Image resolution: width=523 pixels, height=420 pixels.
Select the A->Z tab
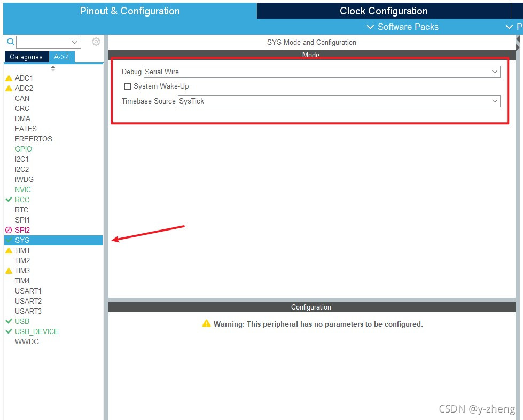pos(62,57)
